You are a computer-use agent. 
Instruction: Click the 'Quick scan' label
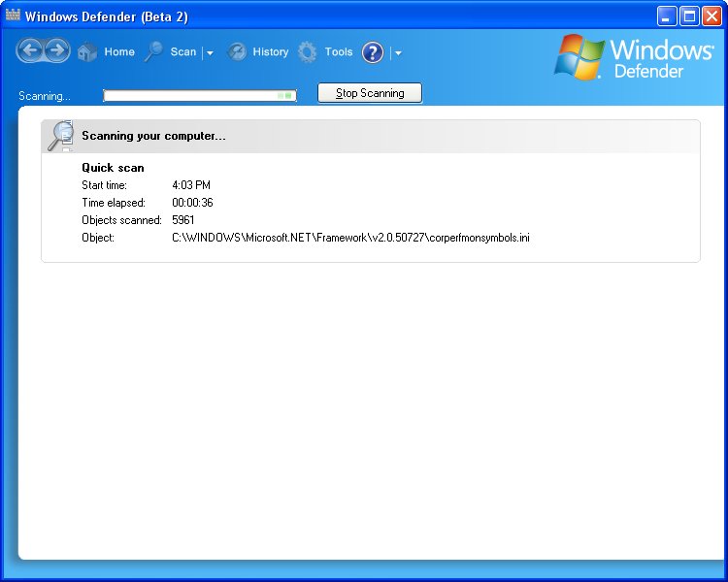coord(113,168)
